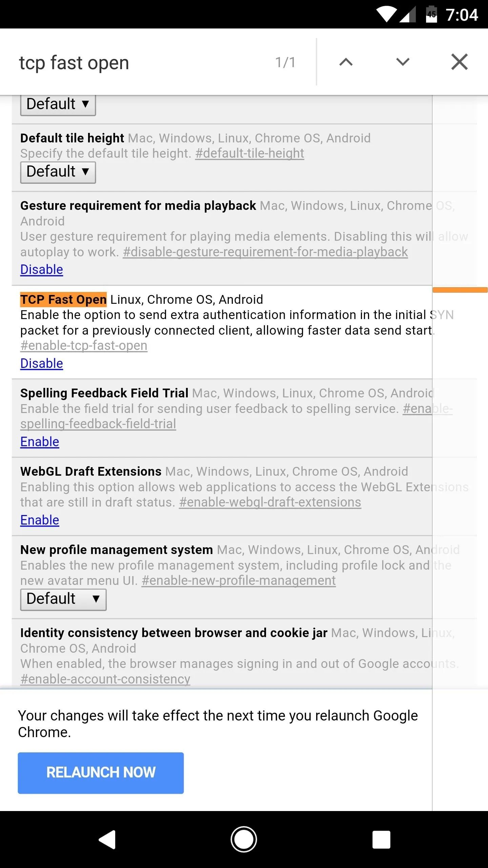Tap 'Identity consistency between browser and cookie jar' heading
This screenshot has height=868, width=488.
174,633
